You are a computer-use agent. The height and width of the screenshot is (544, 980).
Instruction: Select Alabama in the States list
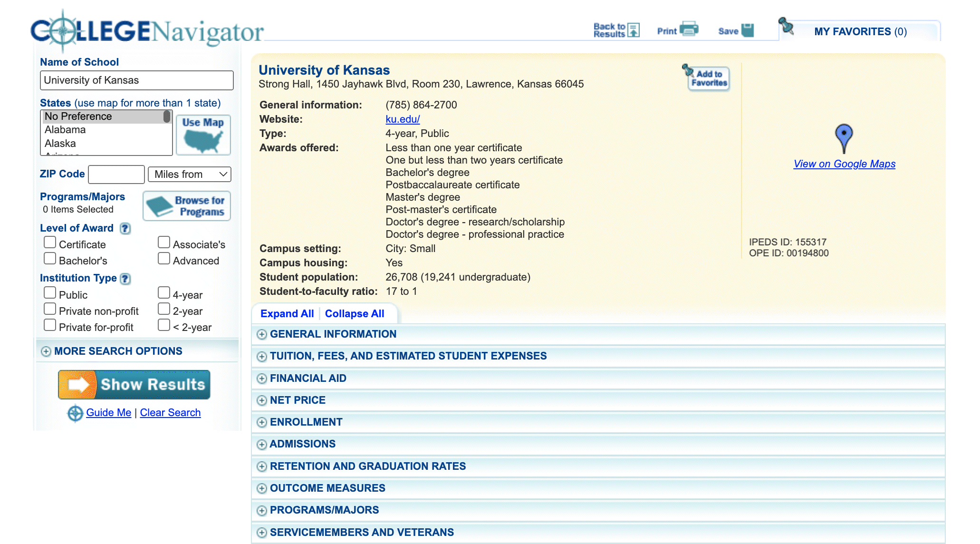[x=103, y=130]
